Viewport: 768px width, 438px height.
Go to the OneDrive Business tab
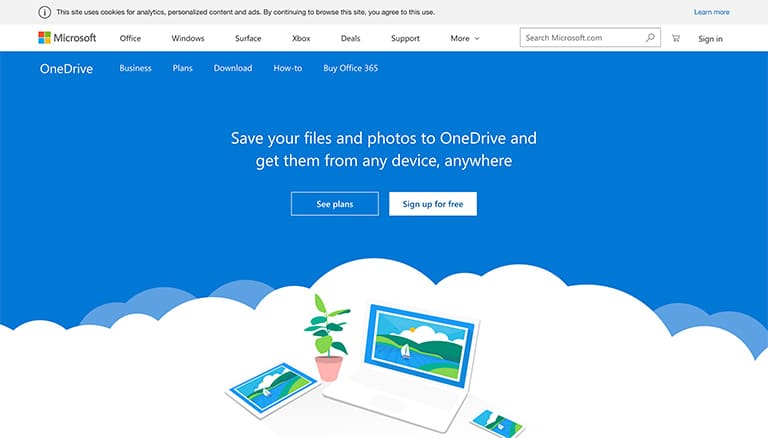[135, 68]
